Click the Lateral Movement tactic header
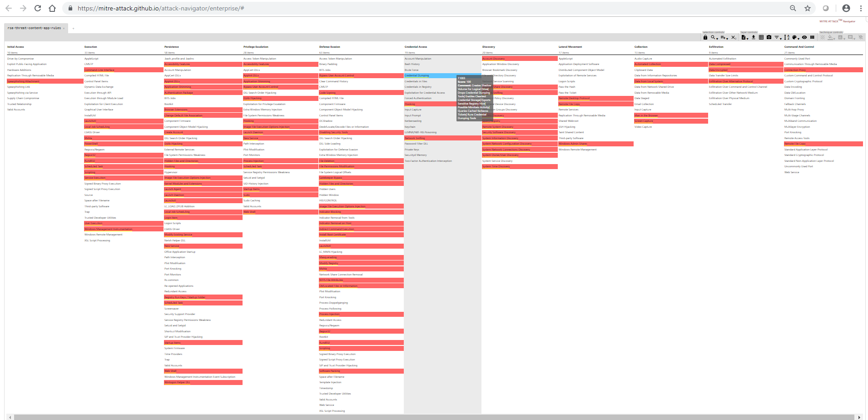Viewport: 868px width, 420px height. pyautogui.click(x=570, y=47)
